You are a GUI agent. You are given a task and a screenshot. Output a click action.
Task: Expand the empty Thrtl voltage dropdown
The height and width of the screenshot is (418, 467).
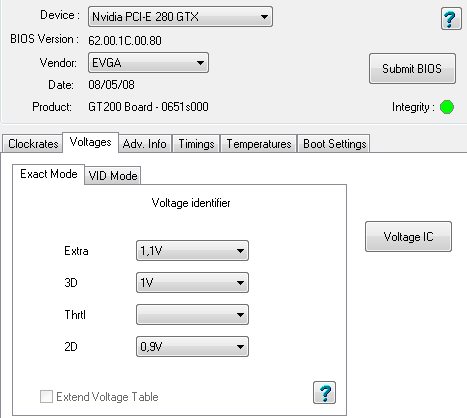(192, 314)
